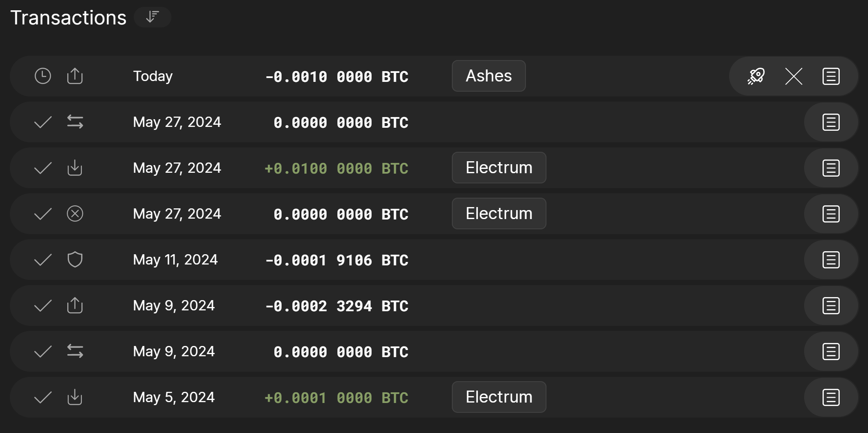Click the confirmed checkmark on the May 5 transaction
This screenshot has height=433, width=868.
(x=42, y=397)
